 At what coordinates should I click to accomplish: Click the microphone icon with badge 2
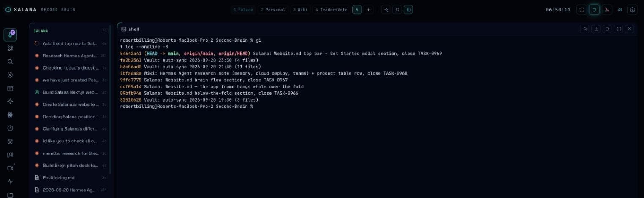[10, 35]
